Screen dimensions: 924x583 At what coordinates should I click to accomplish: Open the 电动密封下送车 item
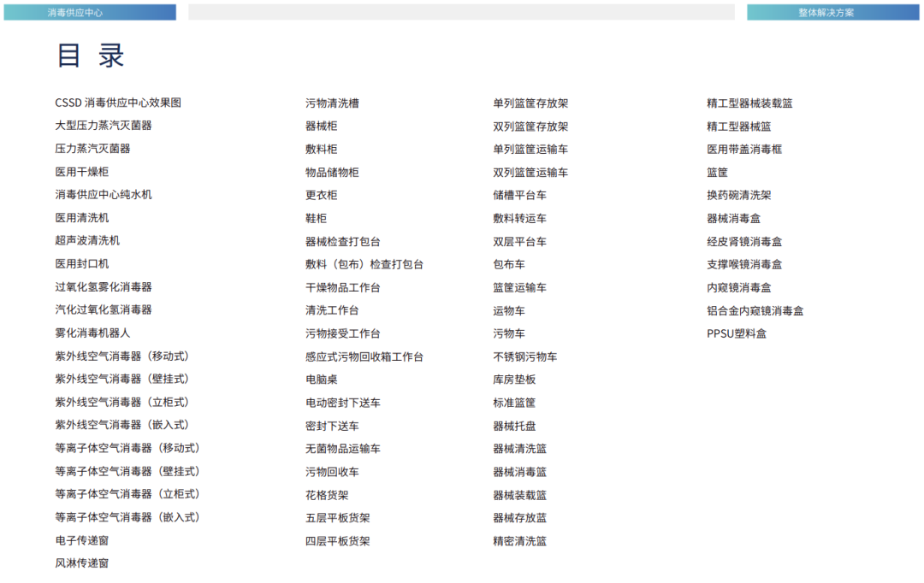[341, 402]
